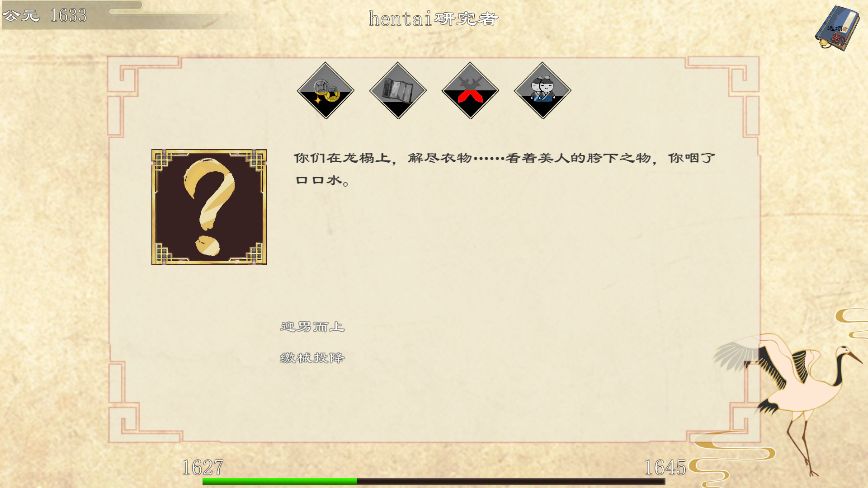Open the 选项 options book
This screenshot has width=868, height=488.
click(837, 28)
